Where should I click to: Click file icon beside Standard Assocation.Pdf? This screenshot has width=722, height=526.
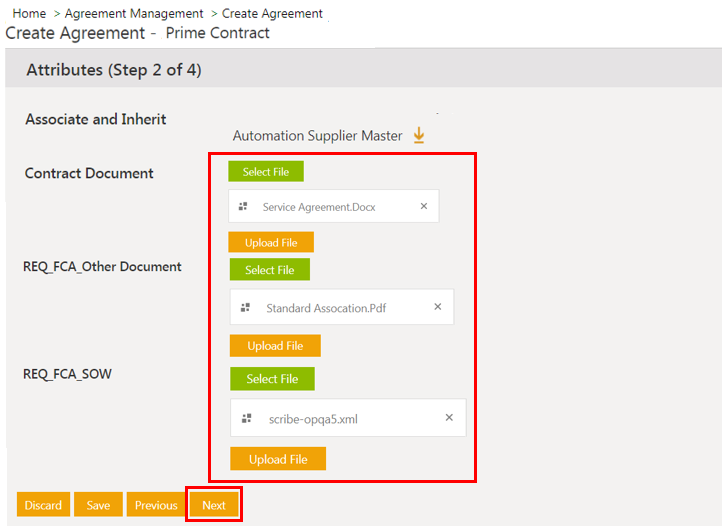246,308
